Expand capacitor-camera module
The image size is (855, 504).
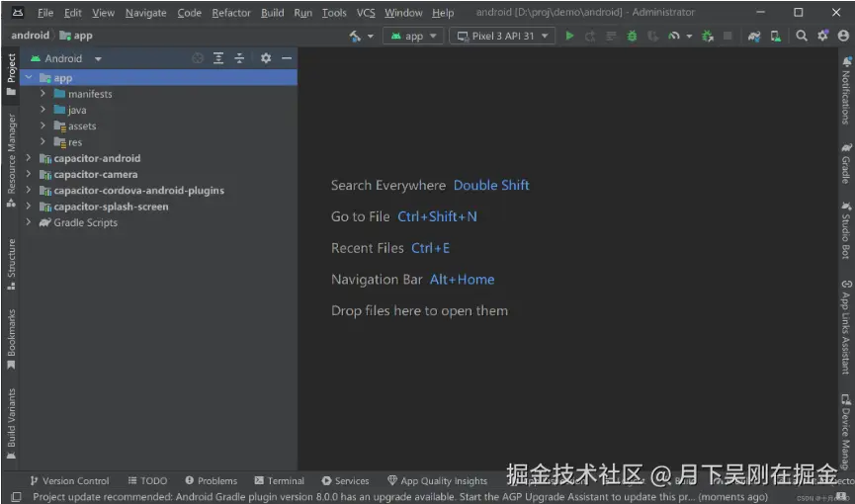(29, 174)
